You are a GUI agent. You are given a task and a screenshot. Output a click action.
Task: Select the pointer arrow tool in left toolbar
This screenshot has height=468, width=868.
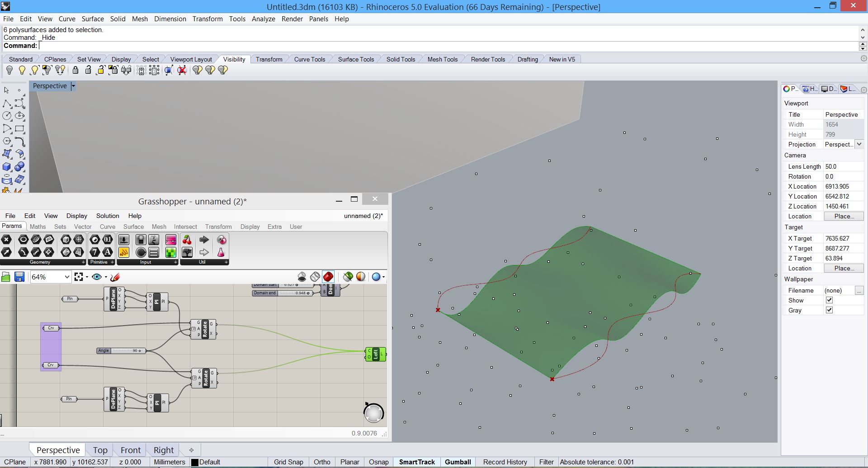(x=7, y=90)
